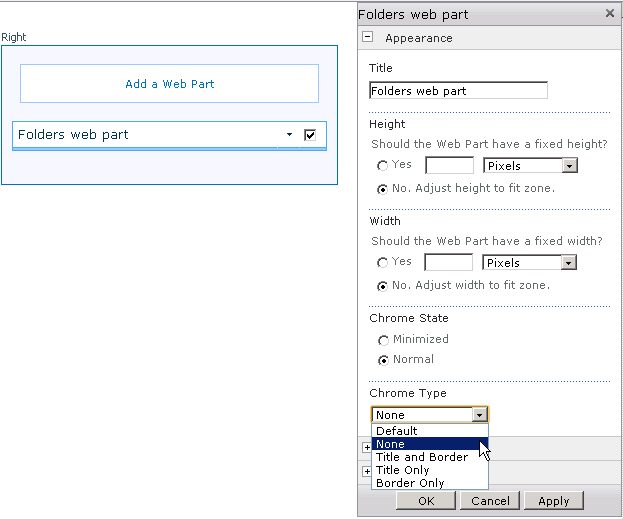Select No adjust width to fit zone

(383, 286)
